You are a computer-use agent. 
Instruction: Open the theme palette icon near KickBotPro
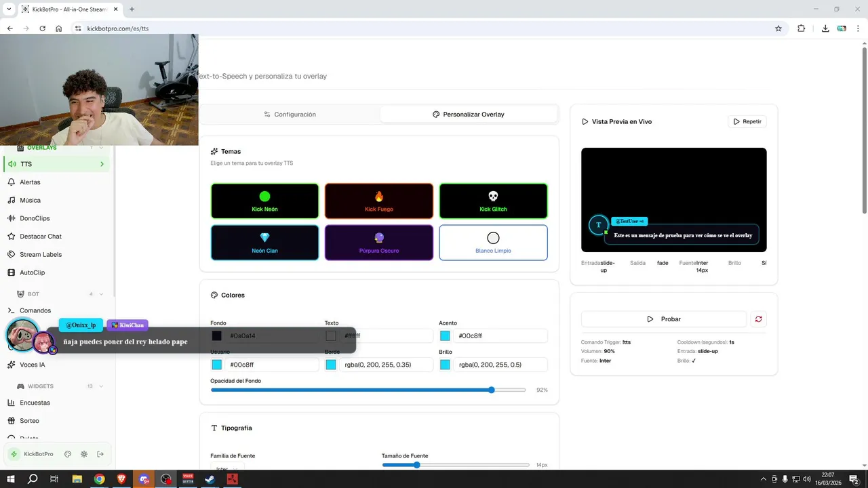68,454
